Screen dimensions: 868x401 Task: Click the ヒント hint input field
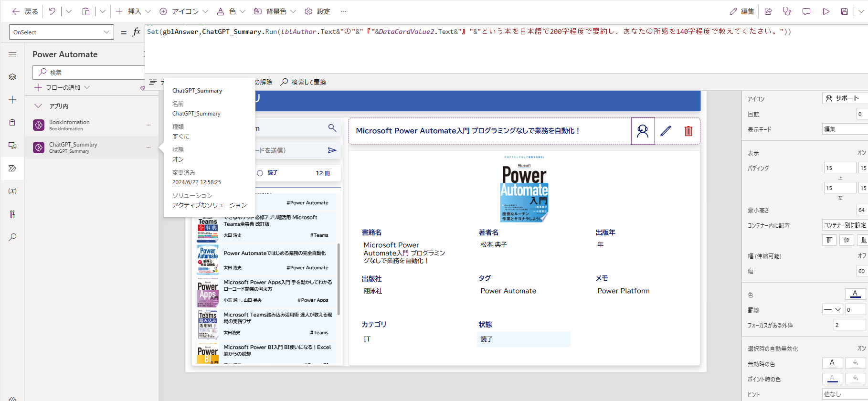[845, 394]
